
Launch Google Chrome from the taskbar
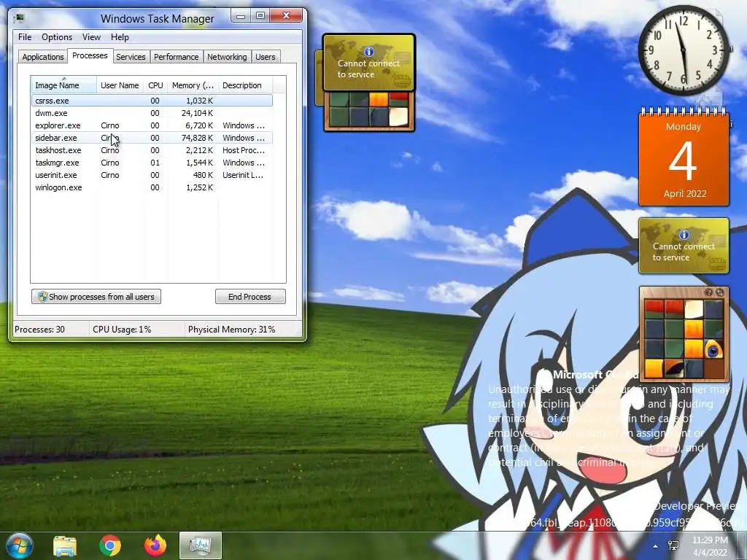click(110, 545)
